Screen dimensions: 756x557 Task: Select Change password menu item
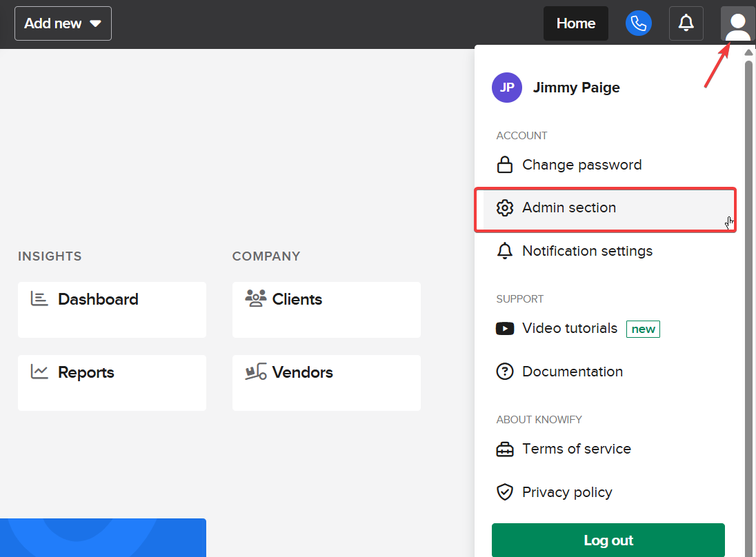tap(581, 165)
